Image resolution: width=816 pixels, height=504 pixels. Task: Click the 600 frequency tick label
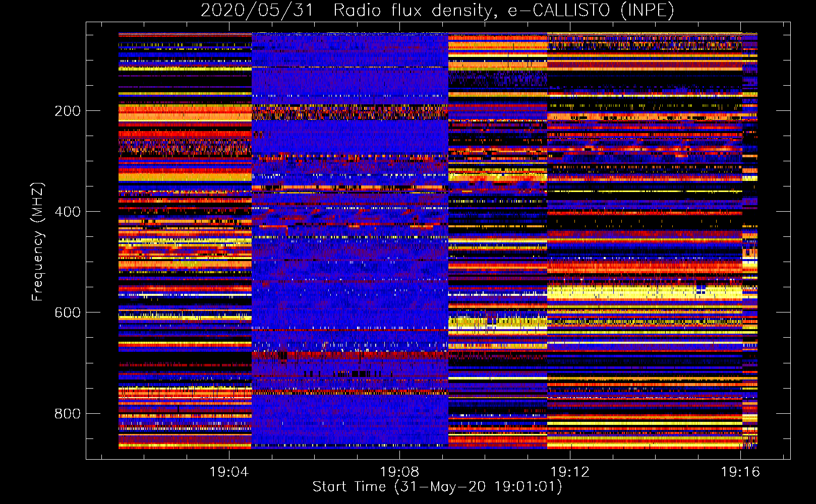click(68, 312)
